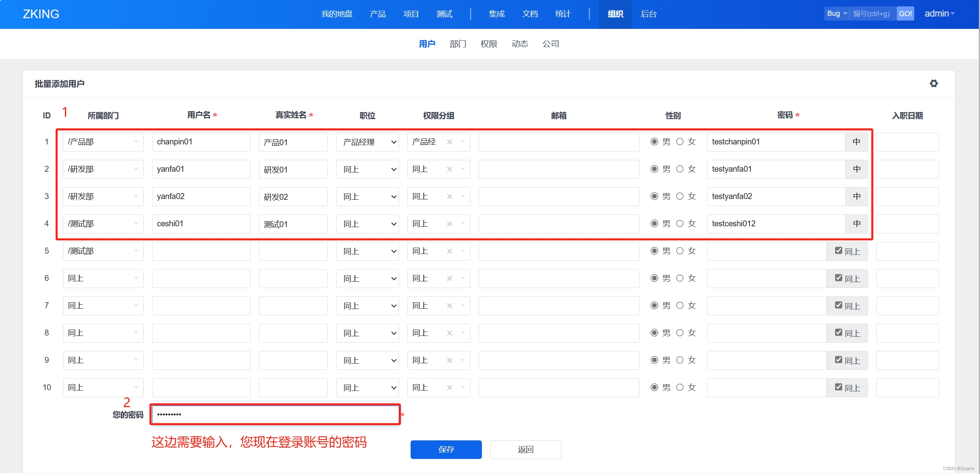Open the settings gear for batch add users
This screenshot has height=474, width=980.
pyautogui.click(x=933, y=83)
